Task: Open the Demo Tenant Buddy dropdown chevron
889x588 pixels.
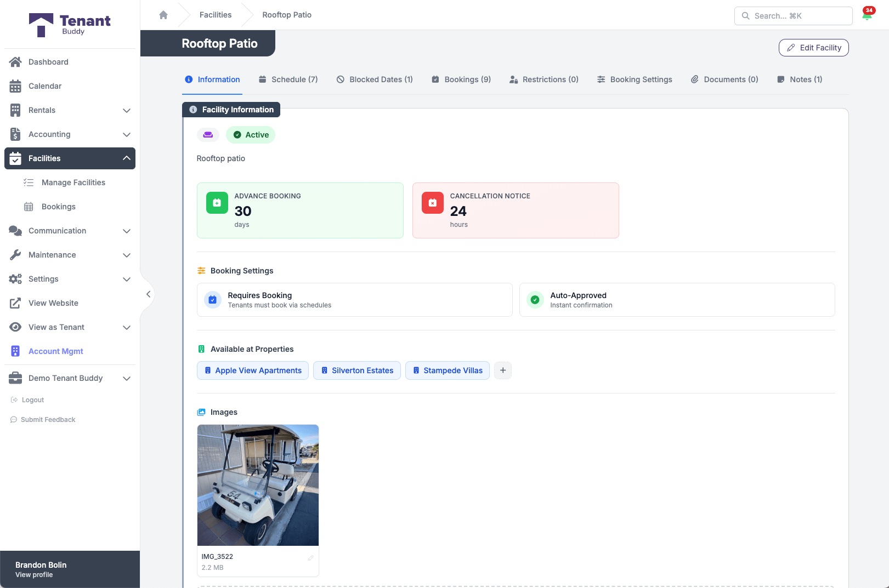Action: (127, 378)
